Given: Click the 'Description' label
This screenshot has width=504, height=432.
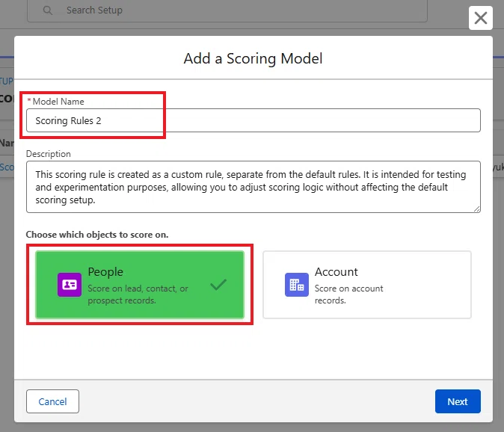Looking at the screenshot, I should (48, 154).
